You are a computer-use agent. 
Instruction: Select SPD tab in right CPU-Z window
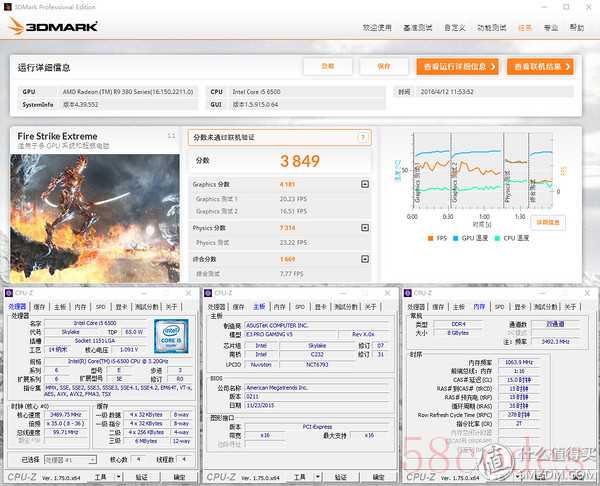click(499, 307)
